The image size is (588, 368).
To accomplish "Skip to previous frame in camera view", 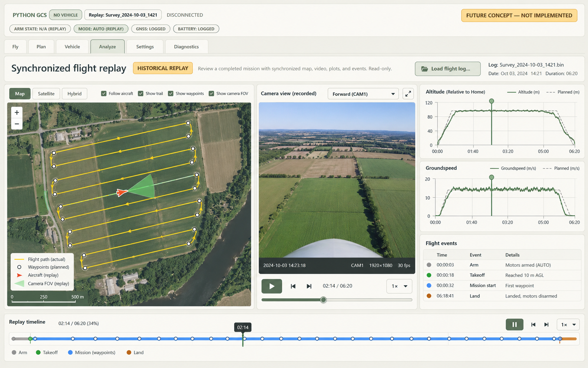I will (x=293, y=286).
